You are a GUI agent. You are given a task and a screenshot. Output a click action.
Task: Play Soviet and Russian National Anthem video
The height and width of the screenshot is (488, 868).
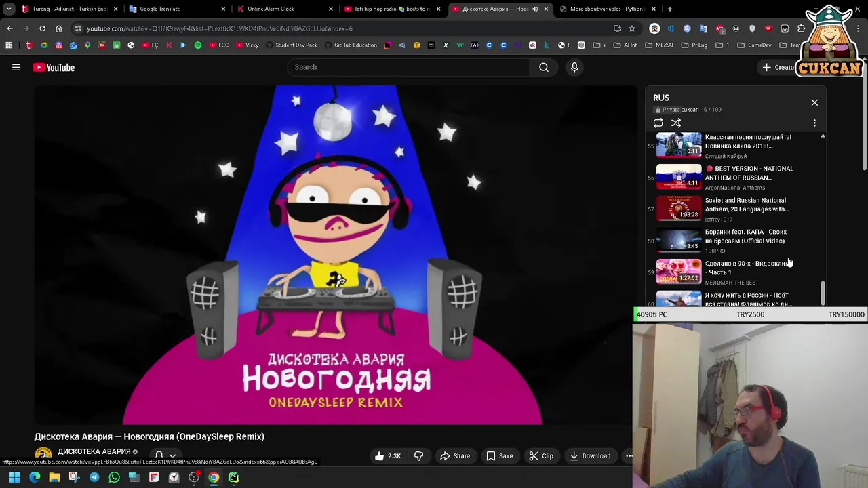click(732, 209)
